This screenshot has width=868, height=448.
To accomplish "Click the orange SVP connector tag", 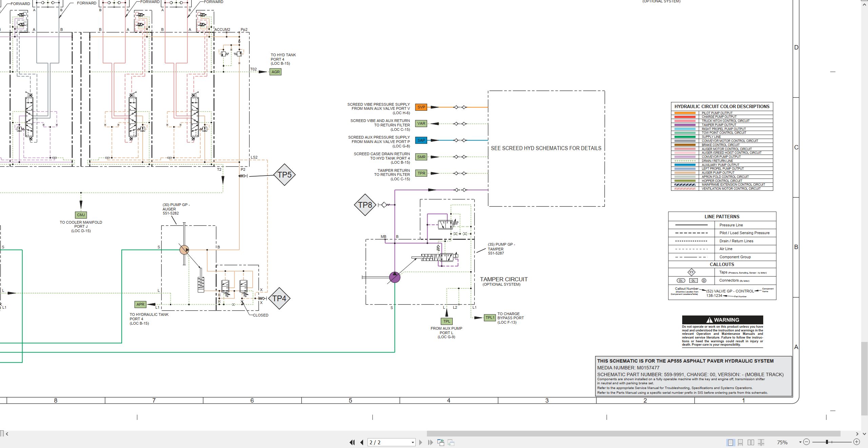I will (x=421, y=107).
